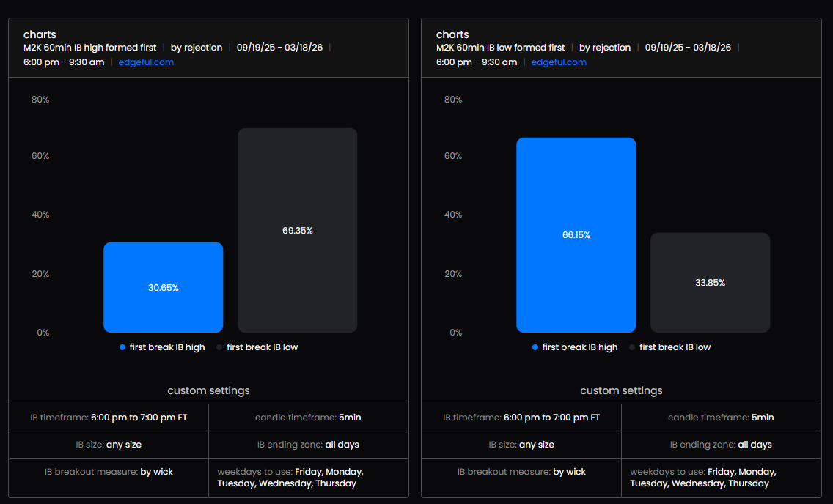This screenshot has width=833, height=504.
Task: Toggle 'first break IB high' legend in left chart
Action: (162, 347)
